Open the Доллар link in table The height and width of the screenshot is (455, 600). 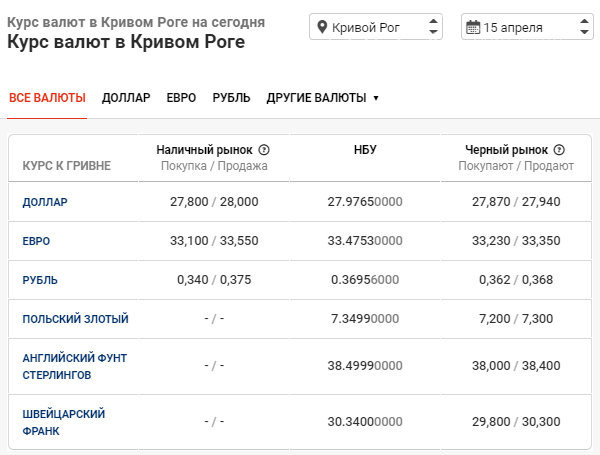tap(45, 202)
